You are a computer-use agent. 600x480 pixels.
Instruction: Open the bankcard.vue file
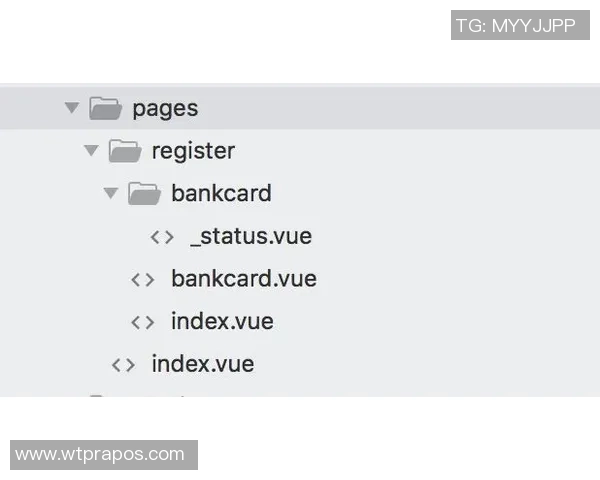coord(243,279)
